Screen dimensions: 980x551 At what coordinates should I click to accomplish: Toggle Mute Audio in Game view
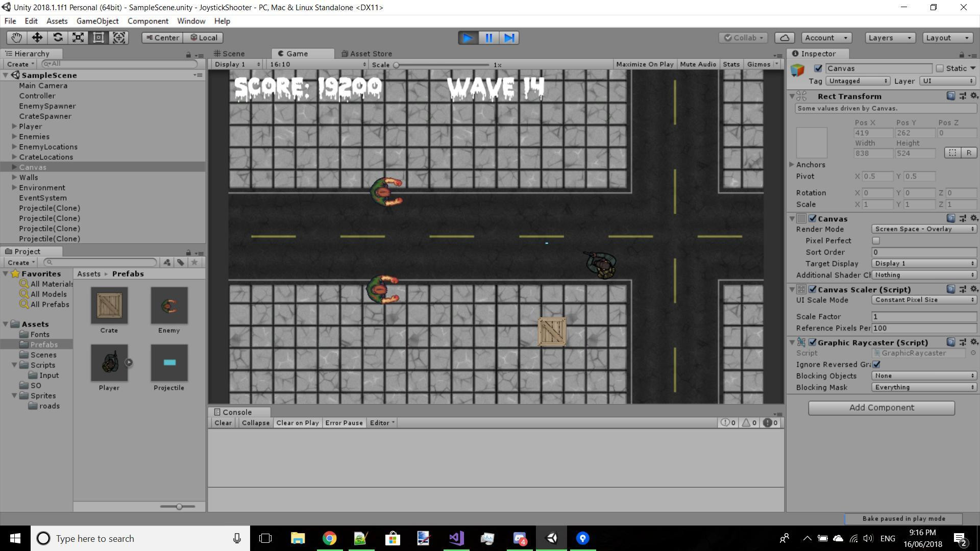(698, 64)
